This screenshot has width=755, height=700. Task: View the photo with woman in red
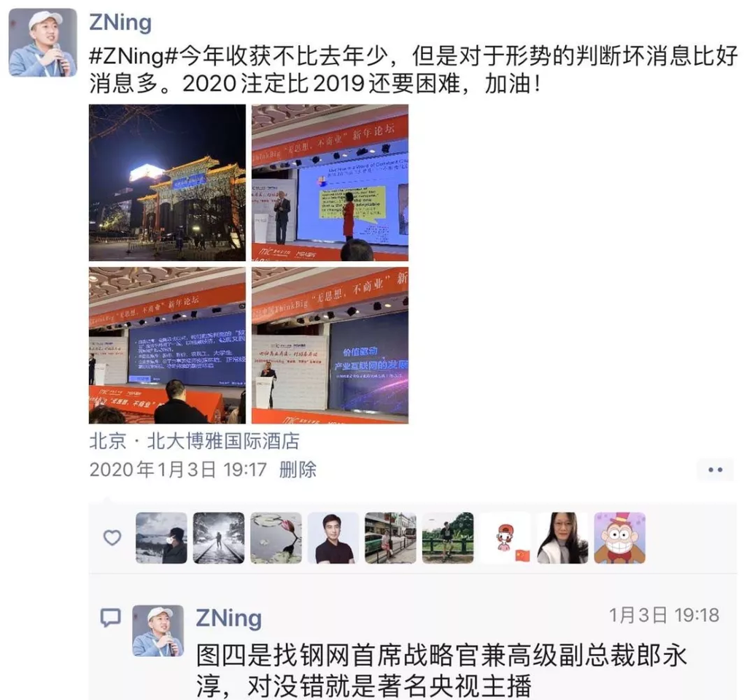[x=330, y=182]
